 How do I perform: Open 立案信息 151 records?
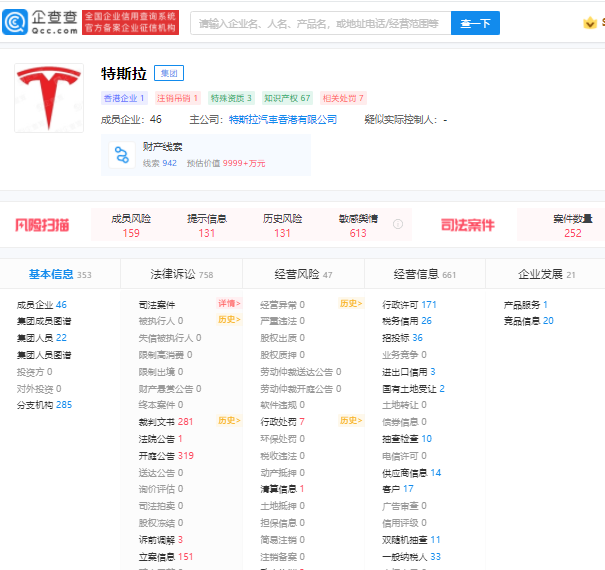tap(166, 557)
